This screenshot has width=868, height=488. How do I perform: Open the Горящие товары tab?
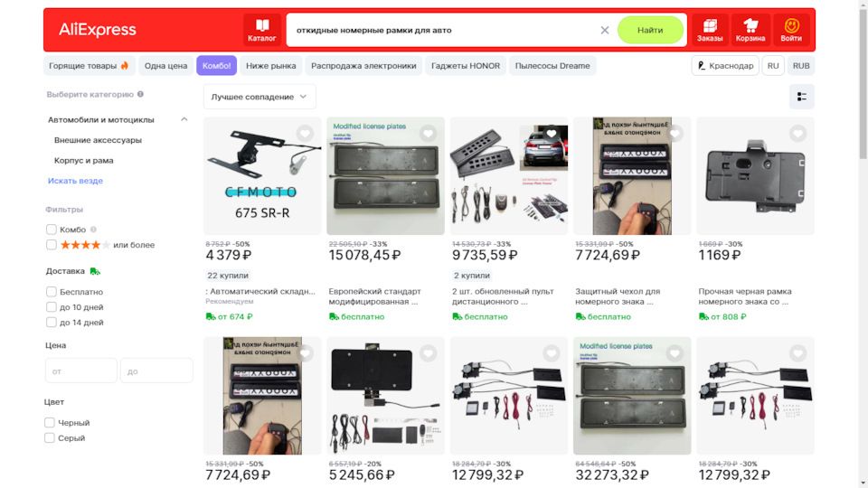pyautogui.click(x=89, y=66)
